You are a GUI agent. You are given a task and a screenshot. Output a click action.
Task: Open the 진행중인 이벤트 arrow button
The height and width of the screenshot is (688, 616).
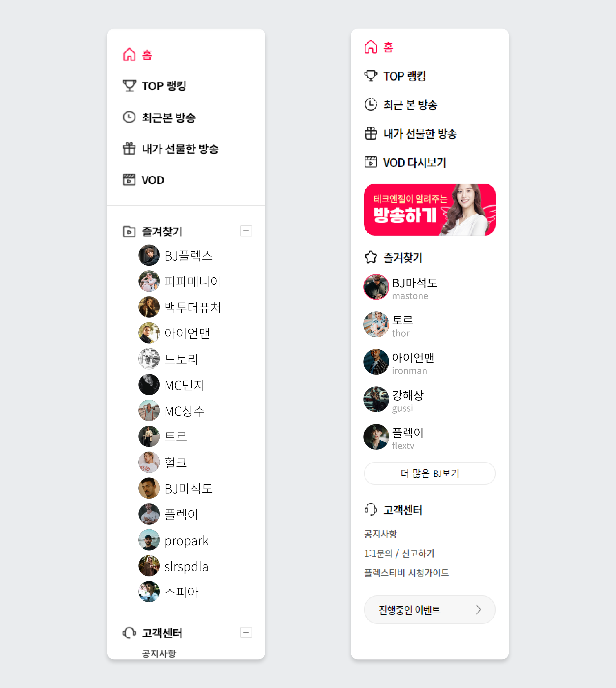(x=430, y=610)
